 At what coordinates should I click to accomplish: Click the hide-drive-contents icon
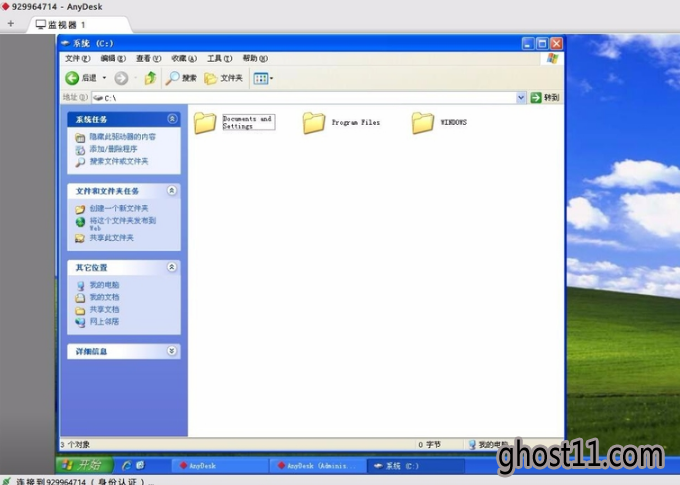(x=80, y=138)
